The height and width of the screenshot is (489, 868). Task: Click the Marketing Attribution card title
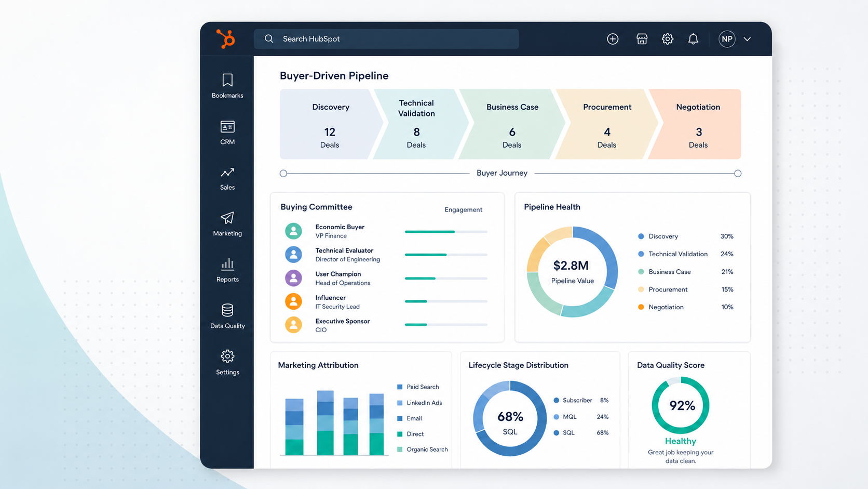(318, 365)
